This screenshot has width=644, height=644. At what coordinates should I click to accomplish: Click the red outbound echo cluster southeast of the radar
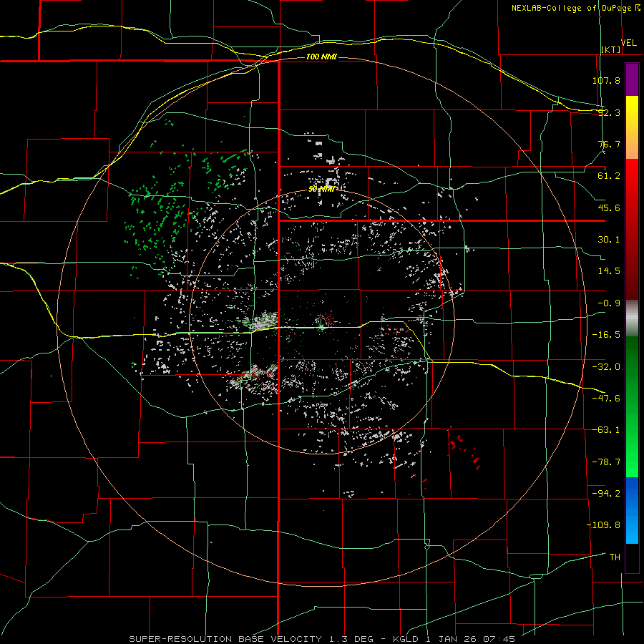pos(465,452)
